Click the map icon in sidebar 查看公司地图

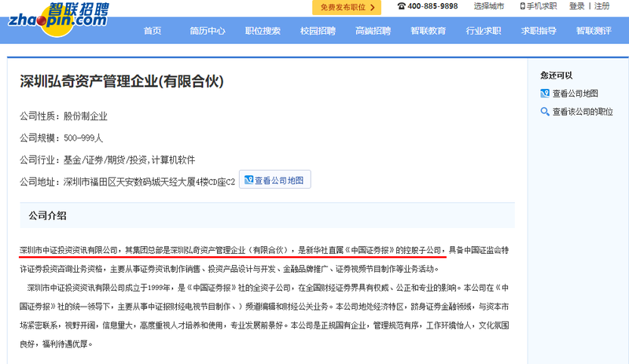click(545, 94)
